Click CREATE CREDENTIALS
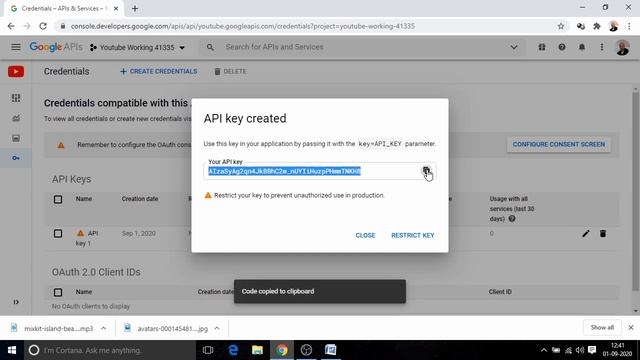This screenshot has width=640, height=360. (158, 71)
